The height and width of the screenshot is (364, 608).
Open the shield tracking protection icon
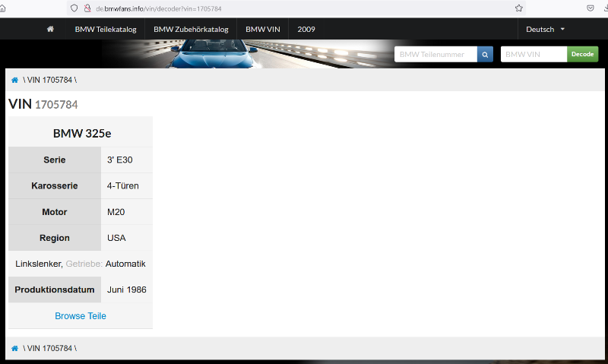point(74,8)
